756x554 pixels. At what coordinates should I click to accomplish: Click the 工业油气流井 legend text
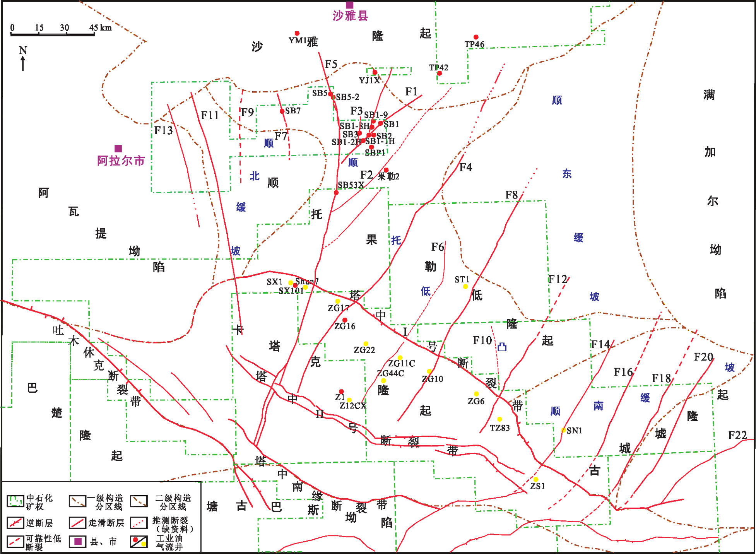click(x=169, y=542)
